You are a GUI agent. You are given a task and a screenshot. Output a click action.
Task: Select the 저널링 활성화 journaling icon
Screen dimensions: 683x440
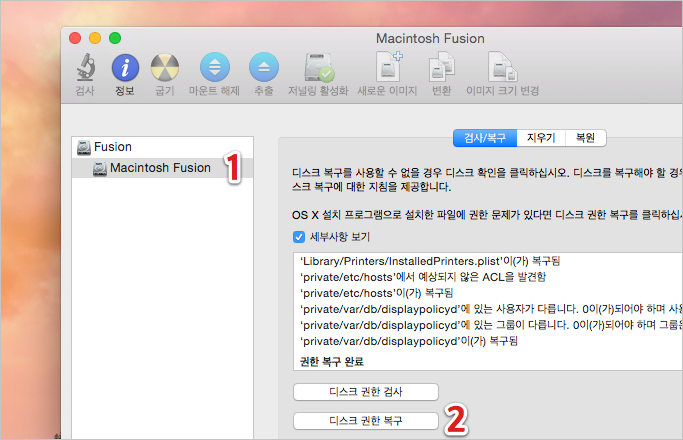[318, 68]
